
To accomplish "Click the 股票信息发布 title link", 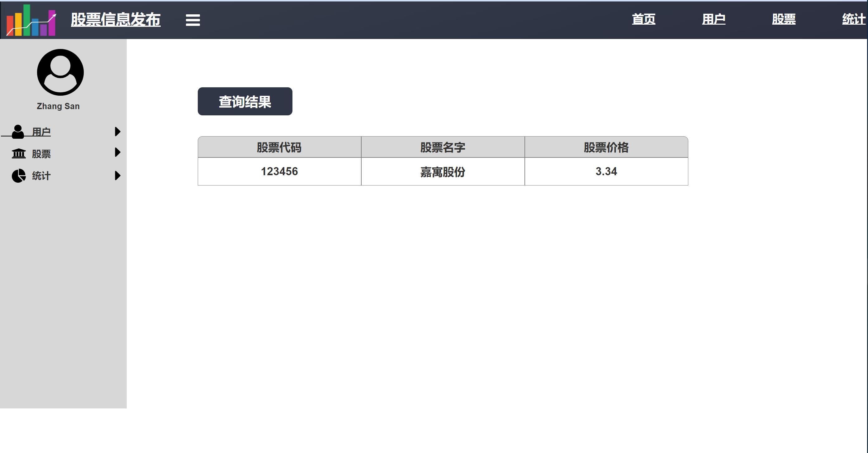I will 116,20.
